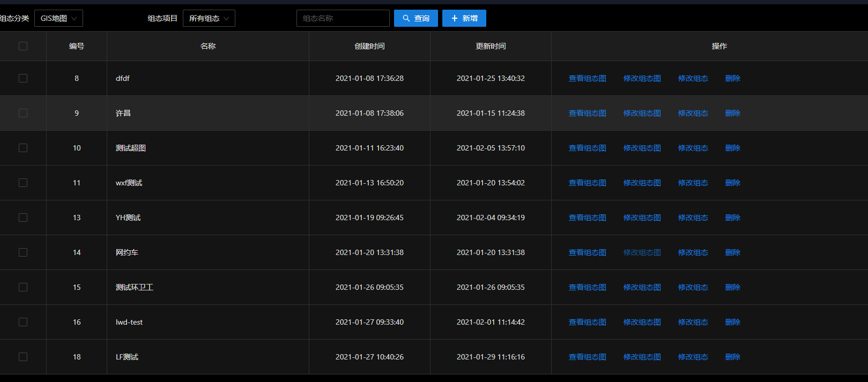
Task: Delete the wxf测试 entry via 删除
Action: (x=733, y=183)
